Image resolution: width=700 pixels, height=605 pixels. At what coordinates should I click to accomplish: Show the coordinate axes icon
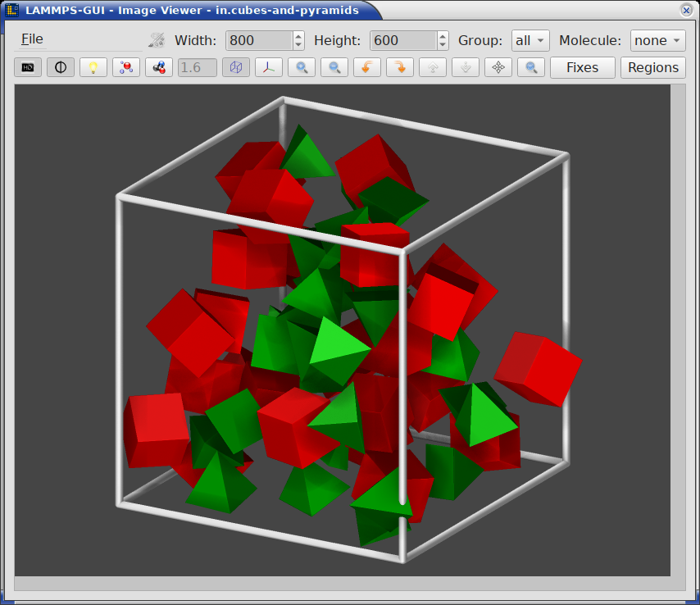click(269, 67)
